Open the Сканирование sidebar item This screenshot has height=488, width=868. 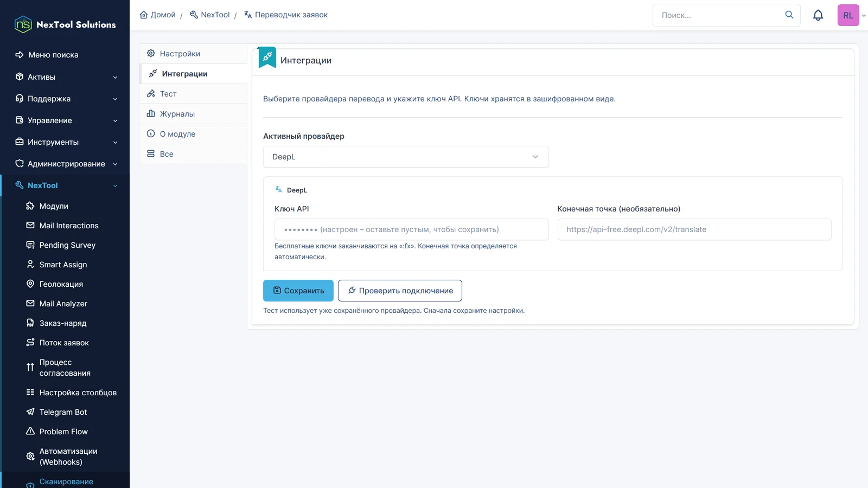point(66,481)
